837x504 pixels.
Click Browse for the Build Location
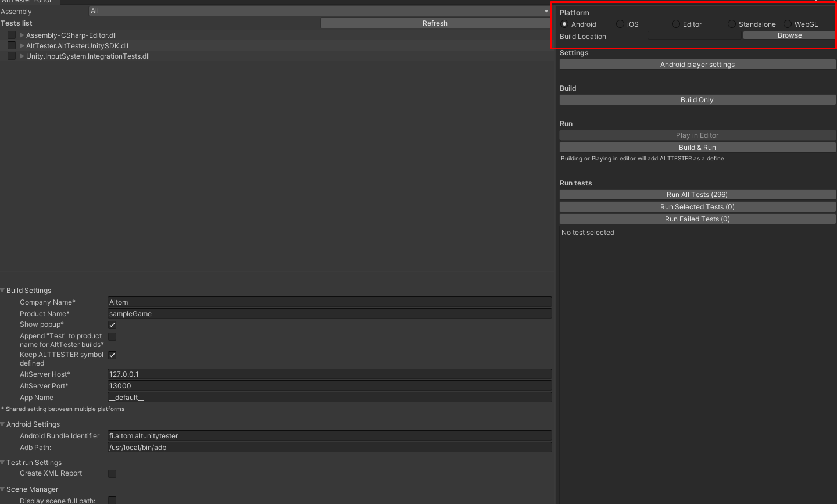point(789,35)
